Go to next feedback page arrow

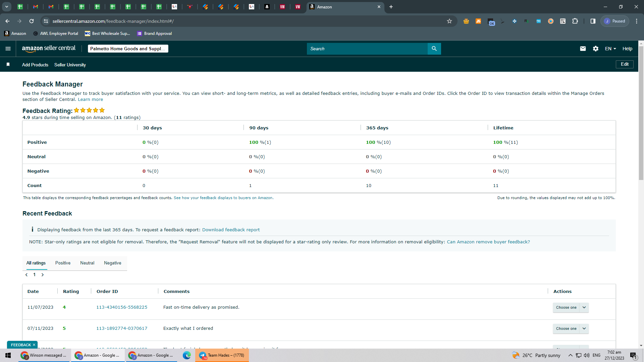[x=43, y=275]
